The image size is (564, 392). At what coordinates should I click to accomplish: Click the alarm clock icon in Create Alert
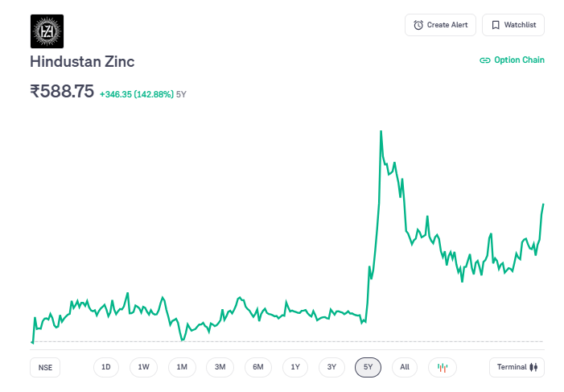[418, 25]
